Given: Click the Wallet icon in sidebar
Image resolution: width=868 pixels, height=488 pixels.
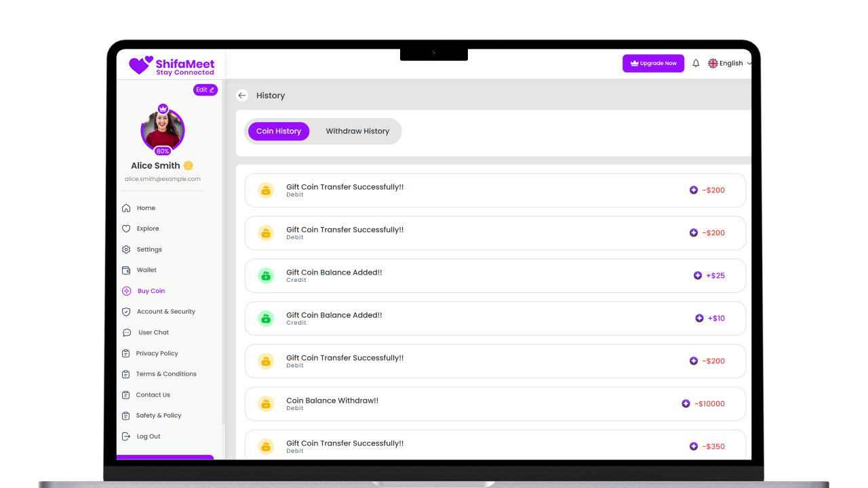Looking at the screenshot, I should tap(126, 270).
